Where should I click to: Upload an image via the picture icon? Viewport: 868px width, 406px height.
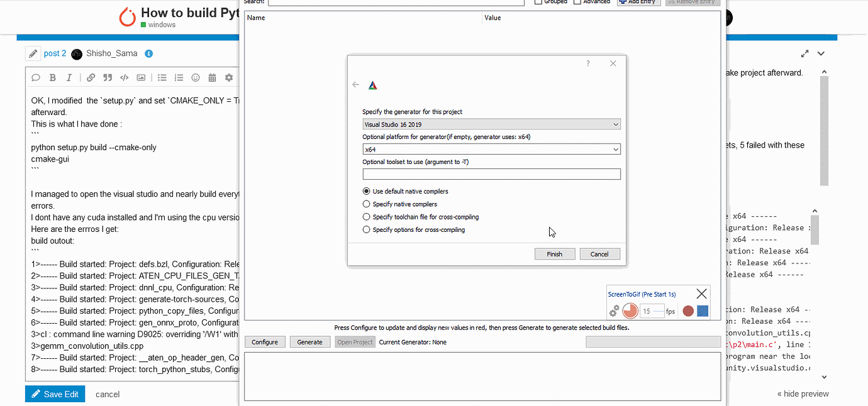(x=141, y=78)
